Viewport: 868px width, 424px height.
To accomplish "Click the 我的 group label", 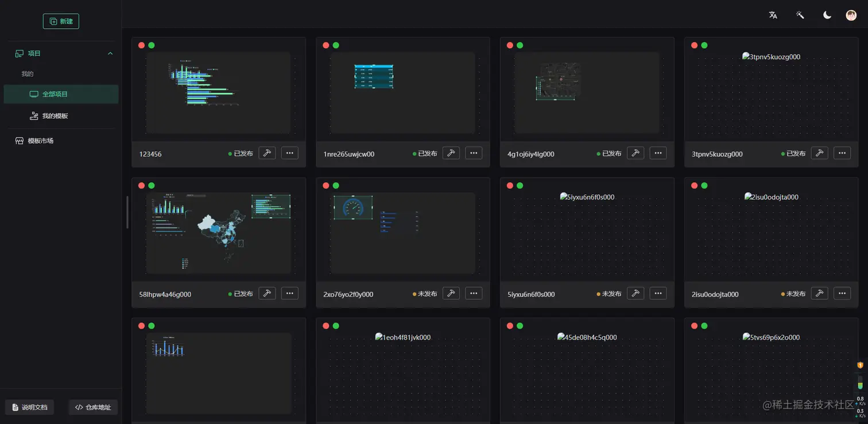I will click(28, 74).
